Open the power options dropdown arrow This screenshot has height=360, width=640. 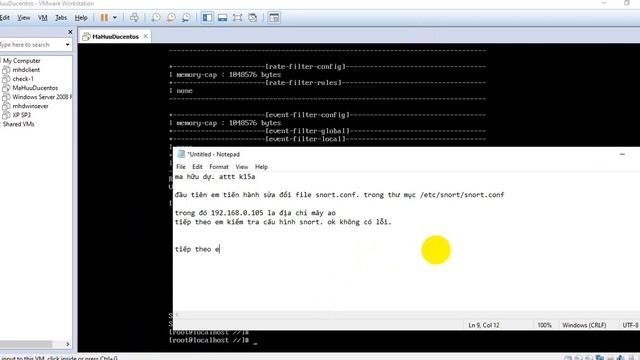(x=115, y=18)
